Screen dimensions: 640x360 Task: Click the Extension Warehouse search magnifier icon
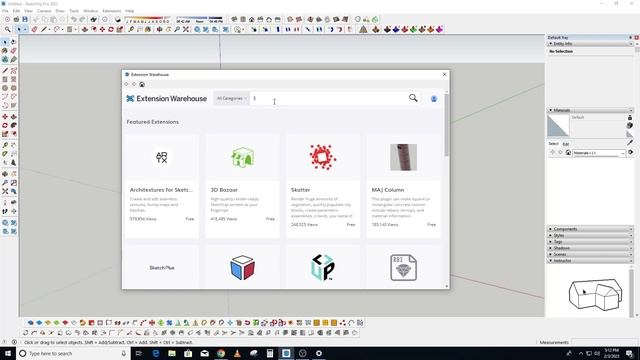point(413,98)
